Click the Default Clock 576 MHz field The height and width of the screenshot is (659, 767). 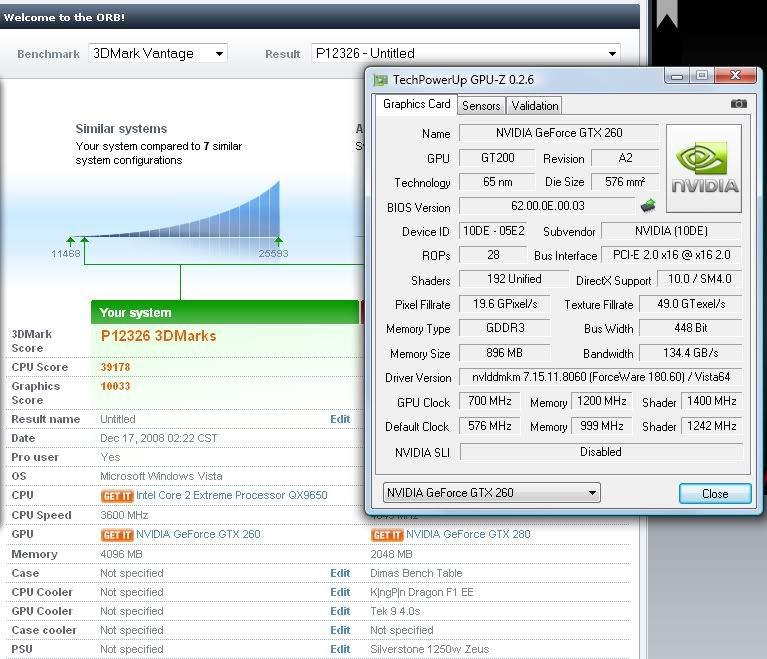tap(490, 426)
